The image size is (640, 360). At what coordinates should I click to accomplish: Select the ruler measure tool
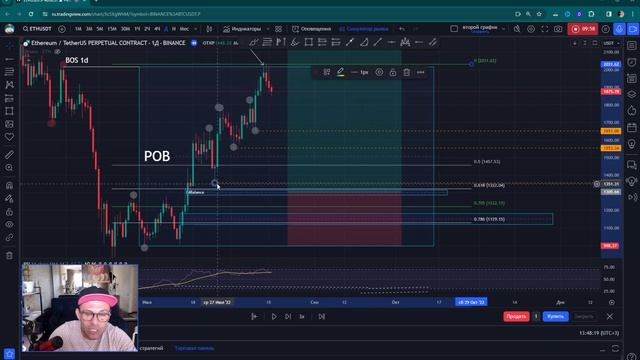pos(9,155)
